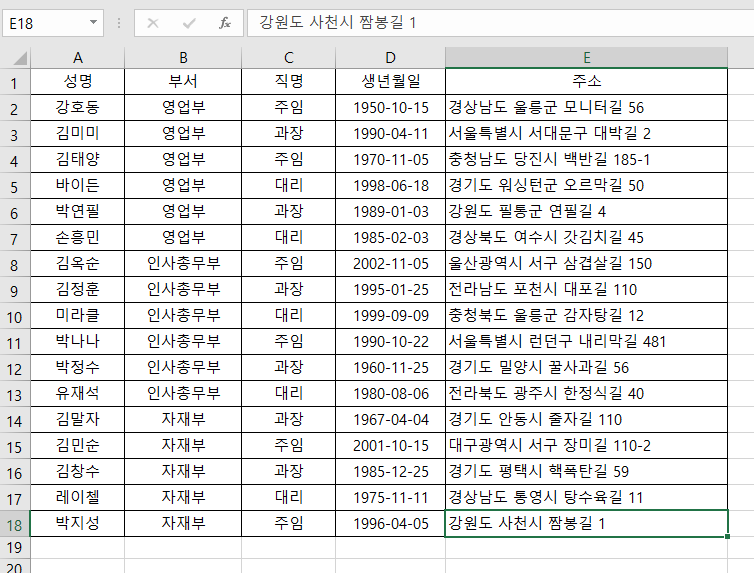Click the birthdate 1996-04-05 cell
Screen dimensions: 754x573
390,523
